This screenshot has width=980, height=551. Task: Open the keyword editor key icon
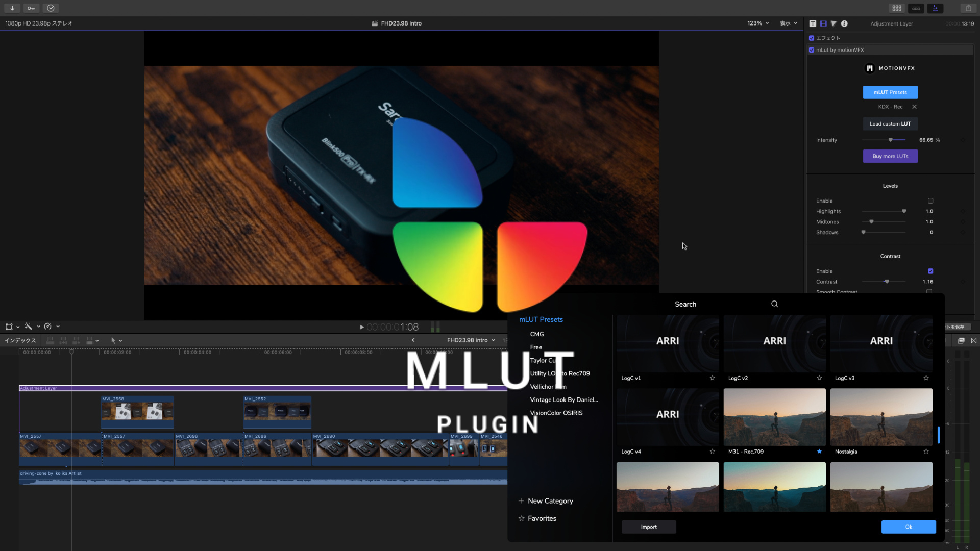(x=31, y=8)
